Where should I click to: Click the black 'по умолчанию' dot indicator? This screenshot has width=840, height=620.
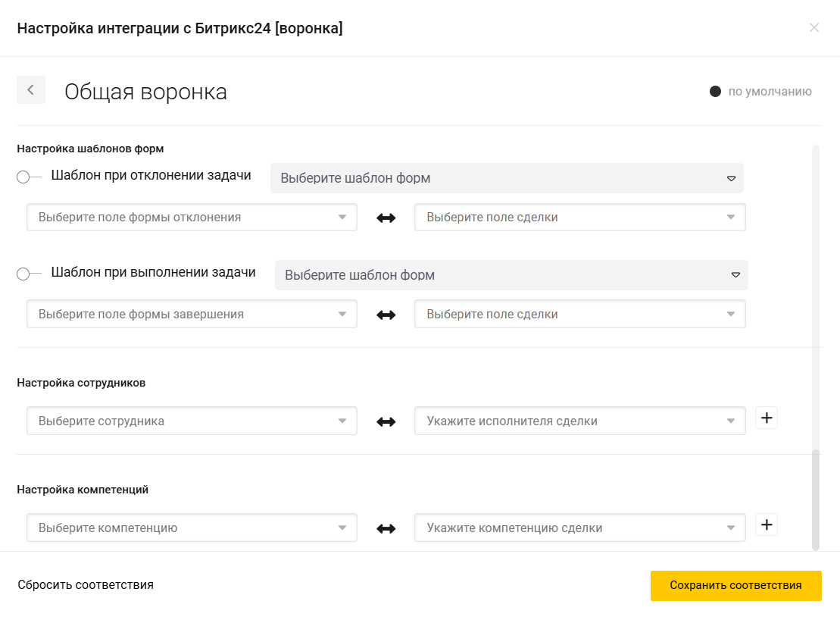click(x=715, y=92)
